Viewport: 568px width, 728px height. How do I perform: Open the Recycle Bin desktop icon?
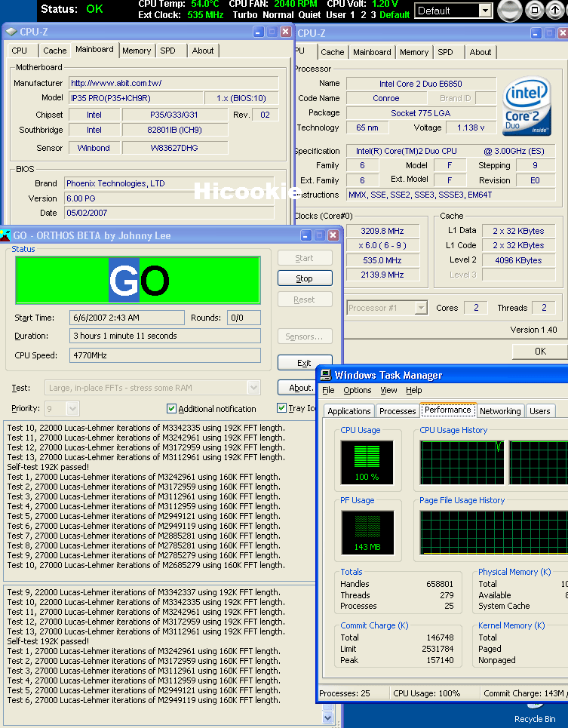click(535, 714)
